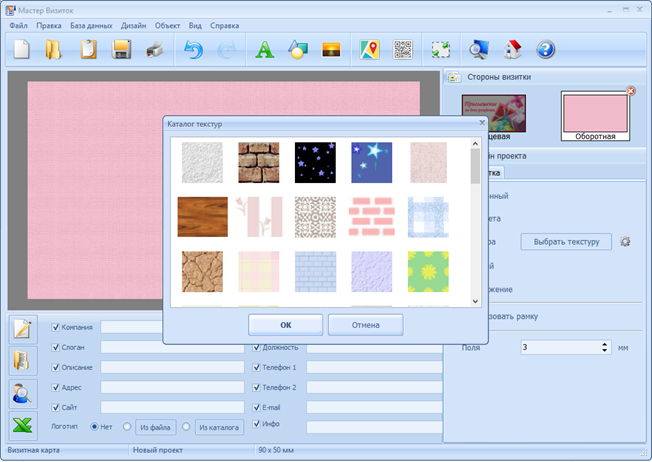
Task: Print the card using the printer icon
Action: (154, 49)
